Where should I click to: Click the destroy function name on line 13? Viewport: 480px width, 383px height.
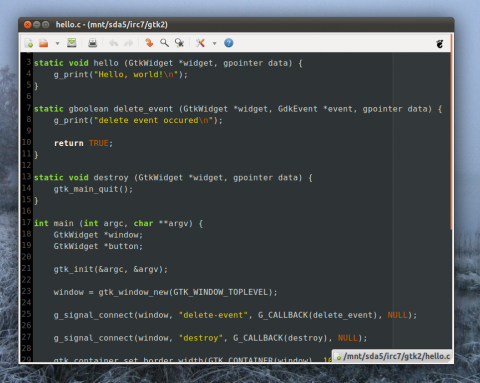tap(111, 177)
